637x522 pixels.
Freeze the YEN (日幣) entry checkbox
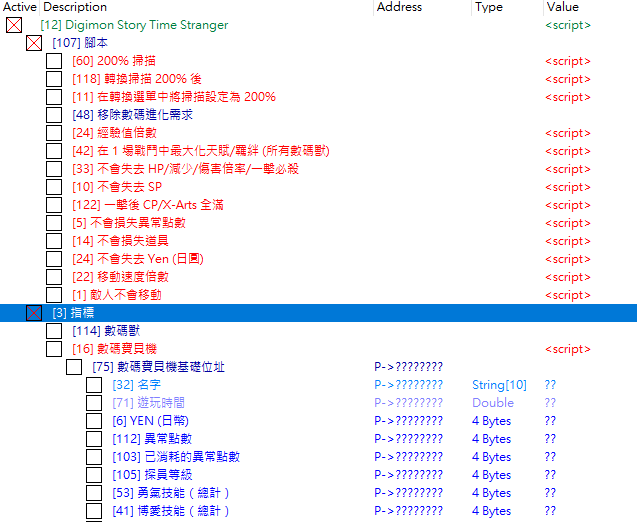94,421
